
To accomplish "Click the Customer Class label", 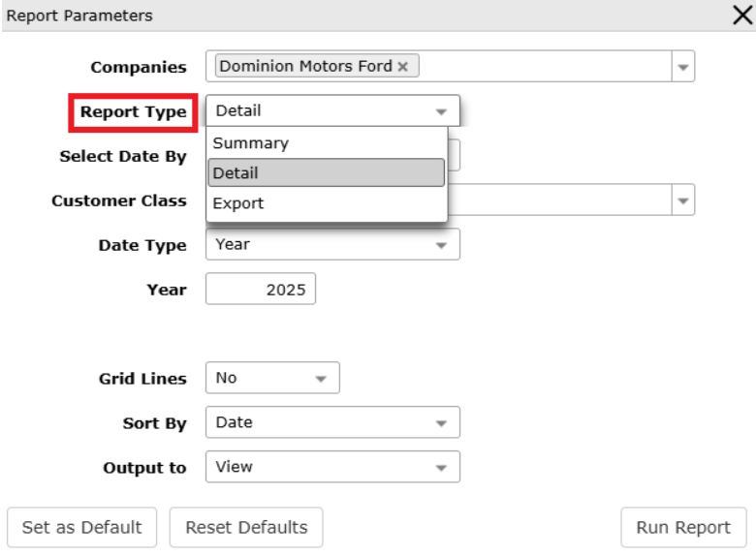I will click(x=119, y=201).
